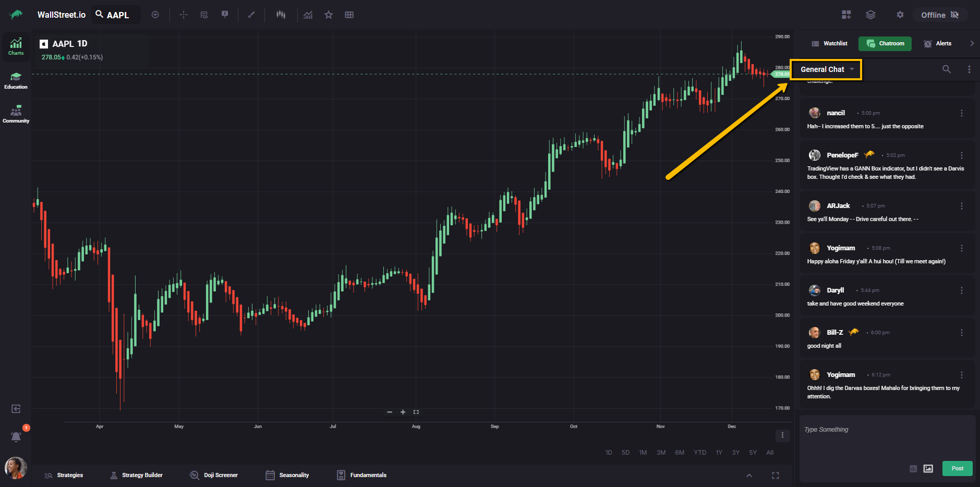Screen dimensions: 980x487
Task: Open the candlestick chart type selector
Action: 281,15
